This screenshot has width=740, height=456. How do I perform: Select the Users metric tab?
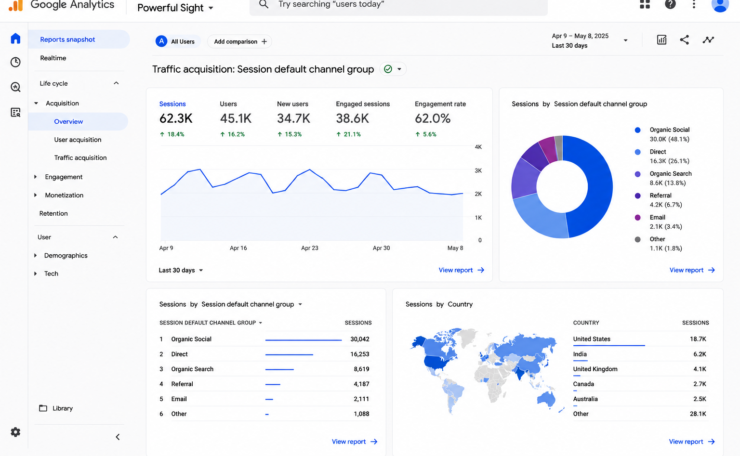[235, 118]
